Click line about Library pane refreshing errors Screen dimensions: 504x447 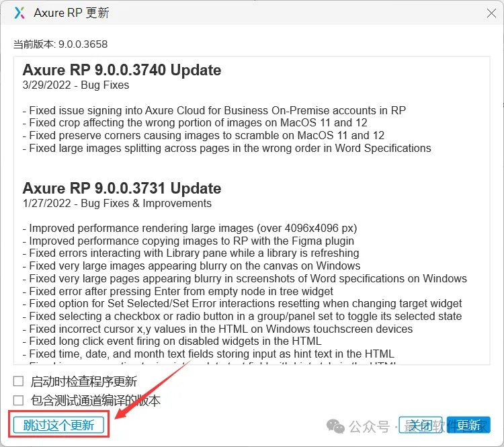(191, 253)
